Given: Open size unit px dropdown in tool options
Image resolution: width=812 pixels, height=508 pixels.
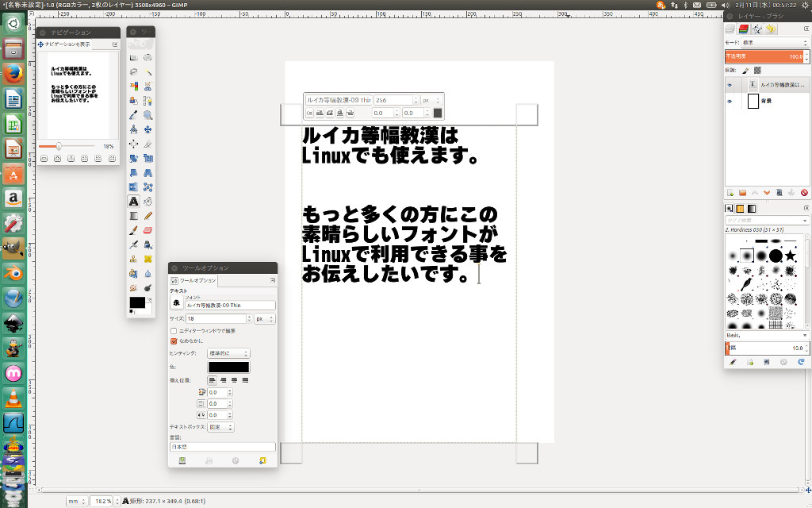Looking at the screenshot, I should pyautogui.click(x=264, y=319).
